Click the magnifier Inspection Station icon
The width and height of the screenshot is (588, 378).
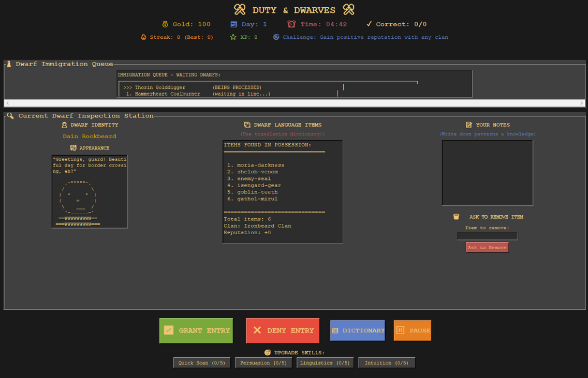coord(10,116)
